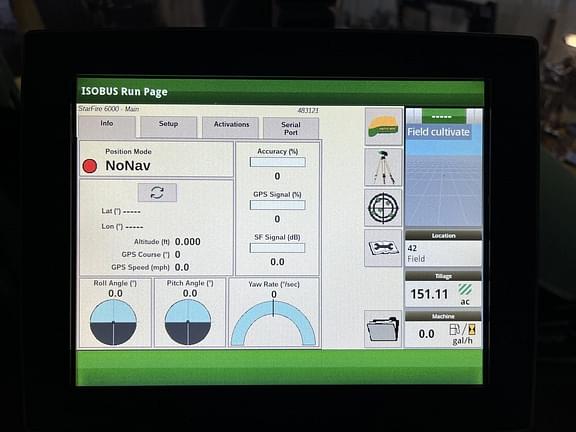The image size is (576, 432).
Task: Open the Tillage 151.11 ac panel
Action: click(x=443, y=289)
